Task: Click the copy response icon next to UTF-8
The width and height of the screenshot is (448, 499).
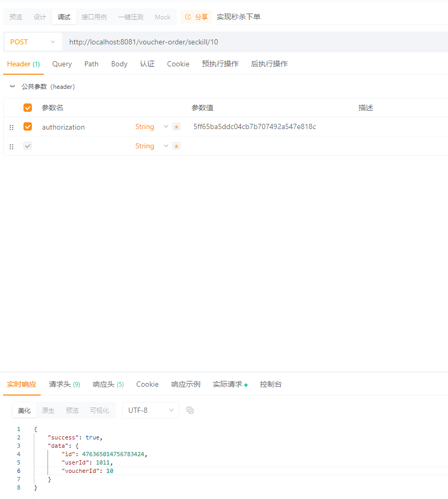Action: (x=190, y=410)
